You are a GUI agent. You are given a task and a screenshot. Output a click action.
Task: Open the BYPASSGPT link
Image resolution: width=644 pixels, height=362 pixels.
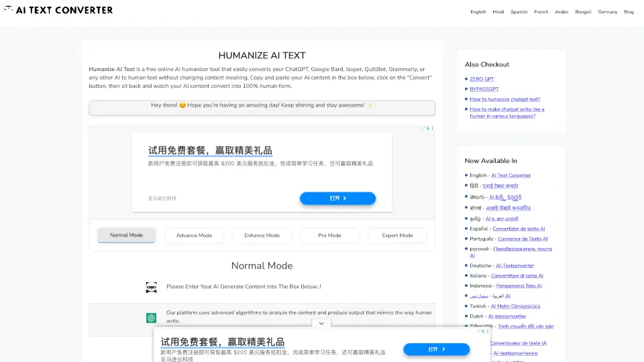click(x=484, y=89)
